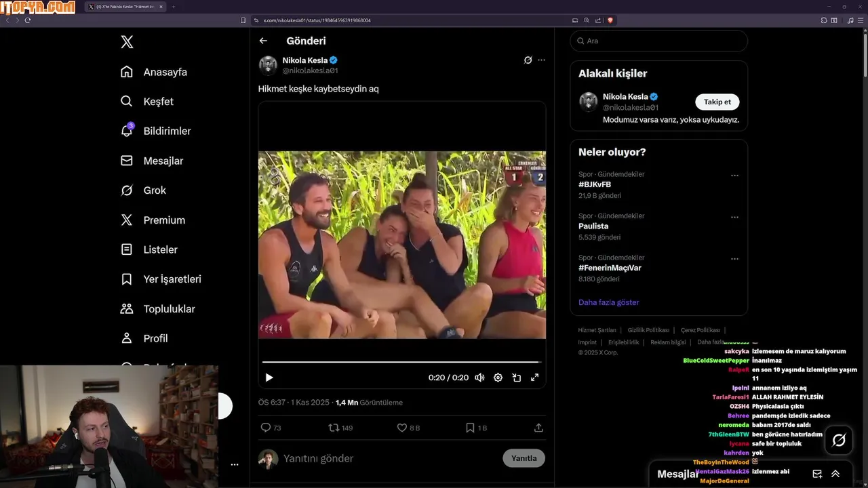
Task: Click the browser address bar URL
Action: pyautogui.click(x=317, y=20)
